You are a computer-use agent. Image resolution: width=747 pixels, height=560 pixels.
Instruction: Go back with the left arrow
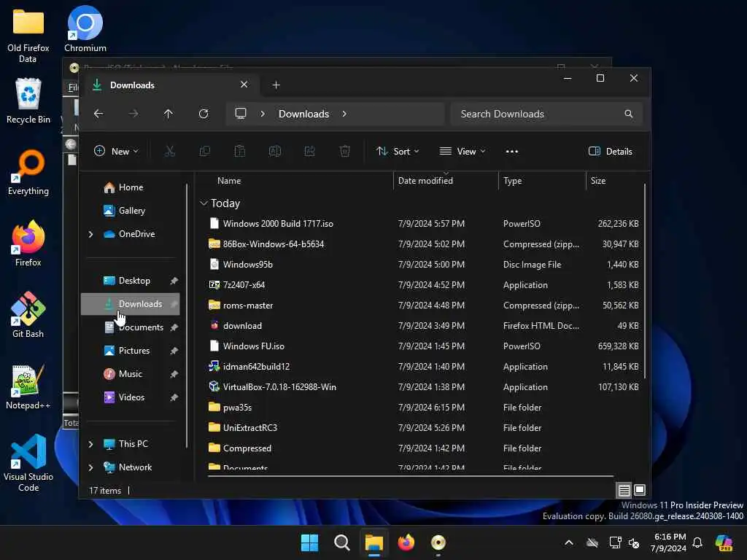98,114
